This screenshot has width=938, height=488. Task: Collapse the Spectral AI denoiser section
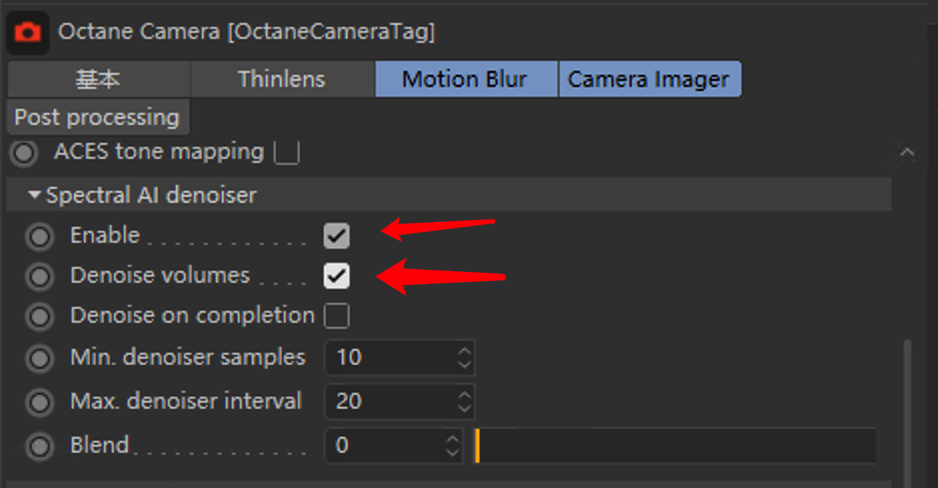pos(34,195)
